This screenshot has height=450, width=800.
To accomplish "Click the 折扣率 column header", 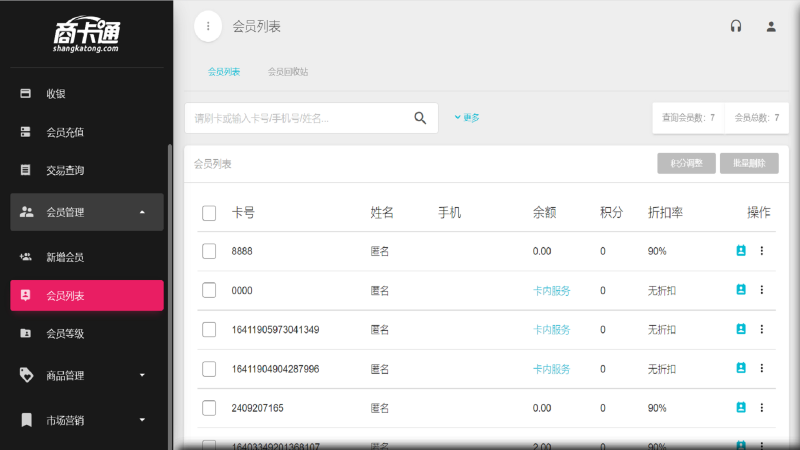I will [665, 213].
